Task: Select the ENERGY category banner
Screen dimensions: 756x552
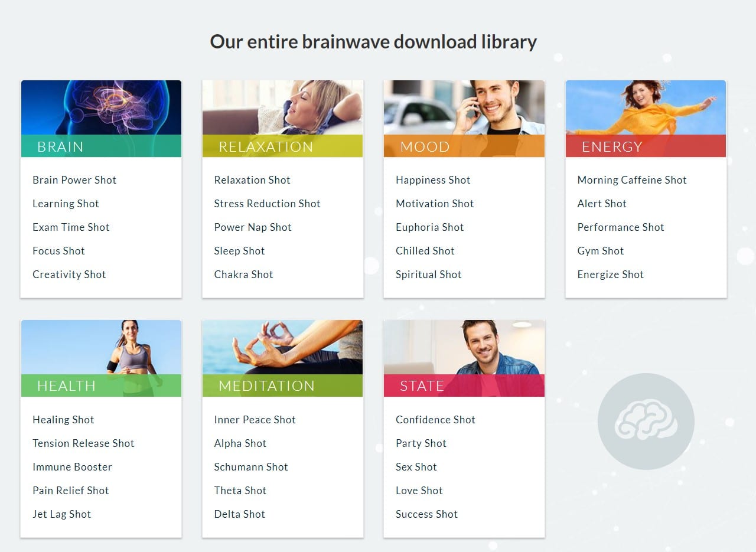Action: [646, 146]
